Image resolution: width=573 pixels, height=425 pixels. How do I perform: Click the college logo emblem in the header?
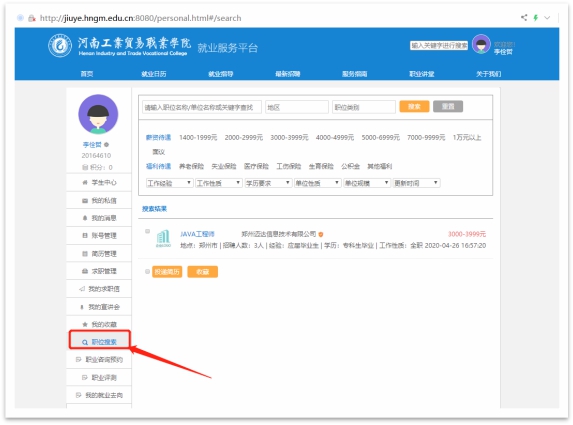coord(60,46)
